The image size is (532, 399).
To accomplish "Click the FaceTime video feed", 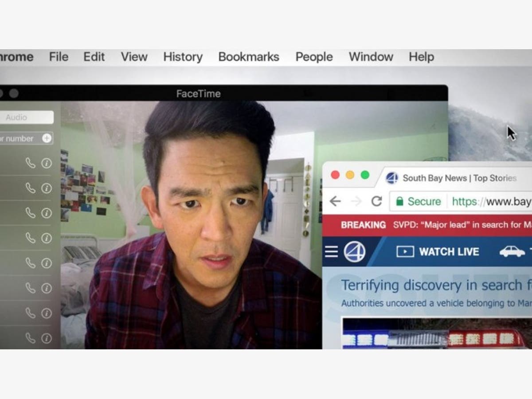I will 191,226.
